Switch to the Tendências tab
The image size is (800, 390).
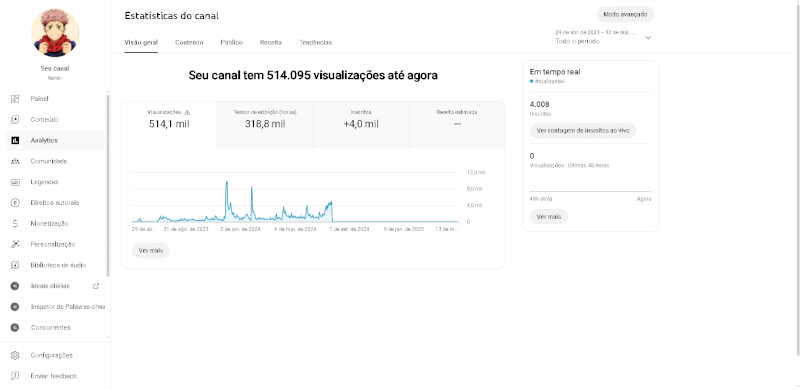315,42
